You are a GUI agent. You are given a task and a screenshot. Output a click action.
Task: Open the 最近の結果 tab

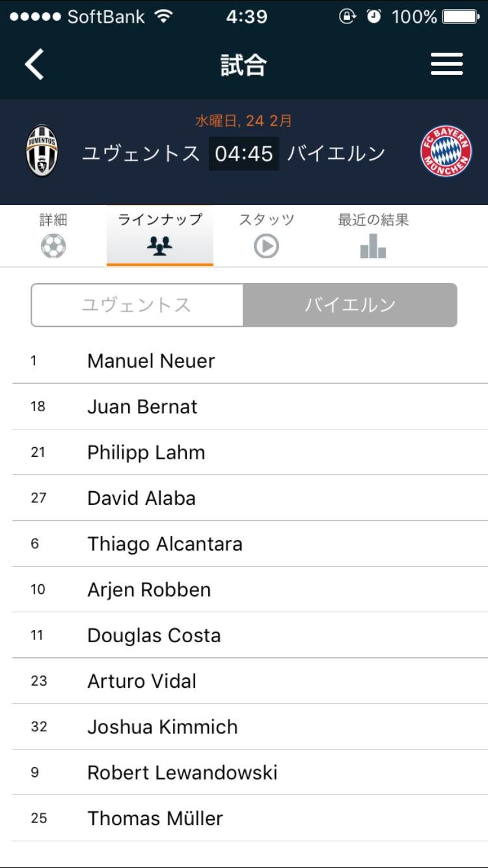pyautogui.click(x=373, y=221)
